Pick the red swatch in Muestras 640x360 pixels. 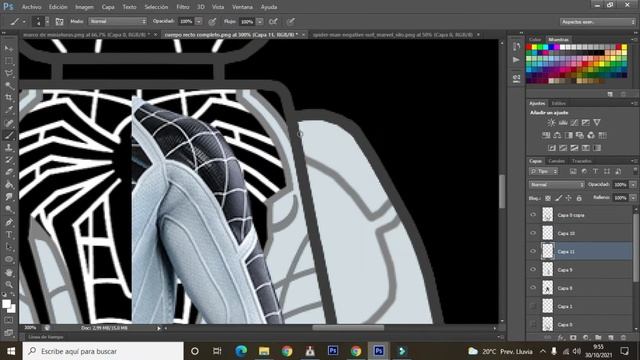tap(529, 47)
